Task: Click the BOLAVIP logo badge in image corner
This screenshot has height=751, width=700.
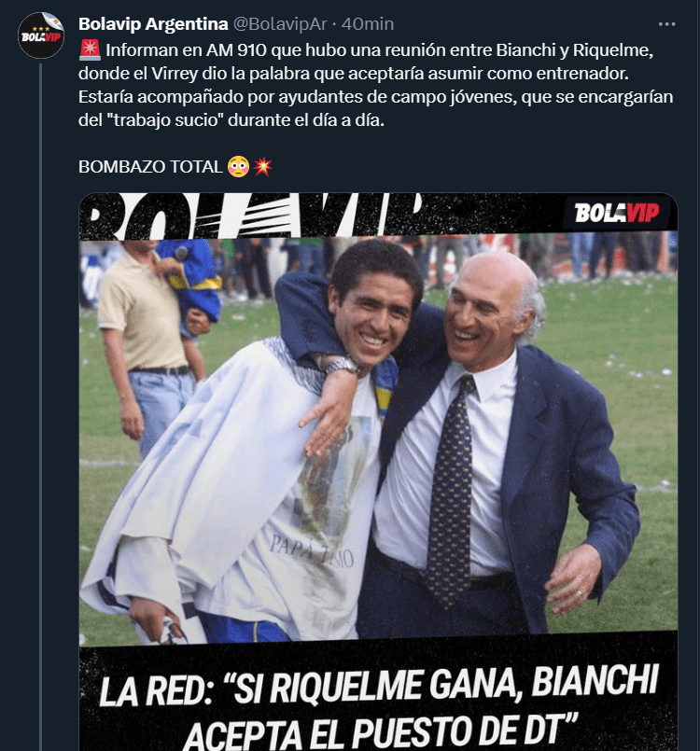Action: [617, 213]
